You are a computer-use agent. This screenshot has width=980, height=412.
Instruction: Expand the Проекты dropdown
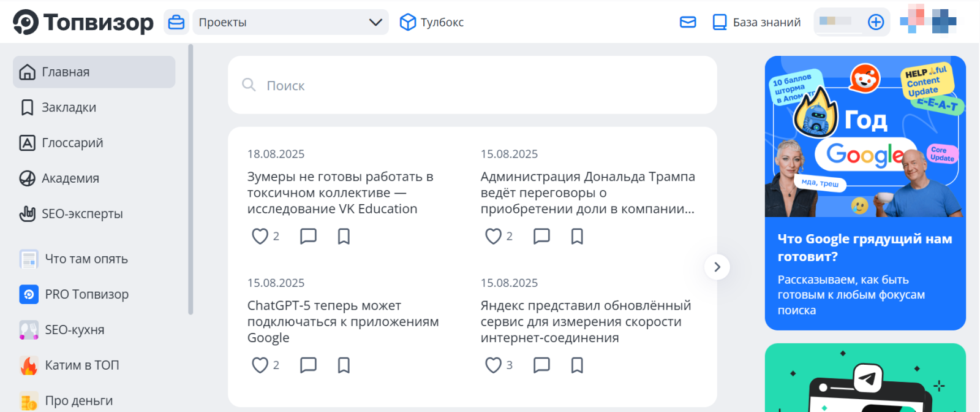(x=375, y=23)
